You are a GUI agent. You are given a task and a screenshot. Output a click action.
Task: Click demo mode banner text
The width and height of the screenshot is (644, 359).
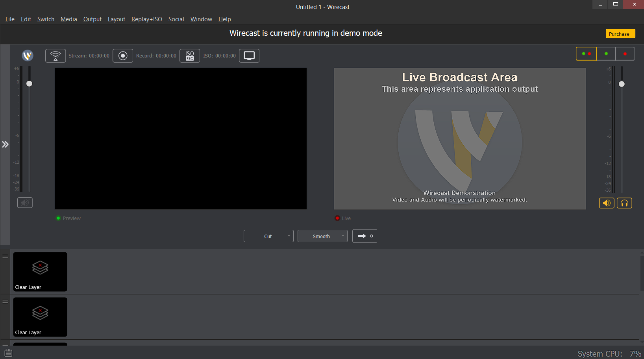306,33
